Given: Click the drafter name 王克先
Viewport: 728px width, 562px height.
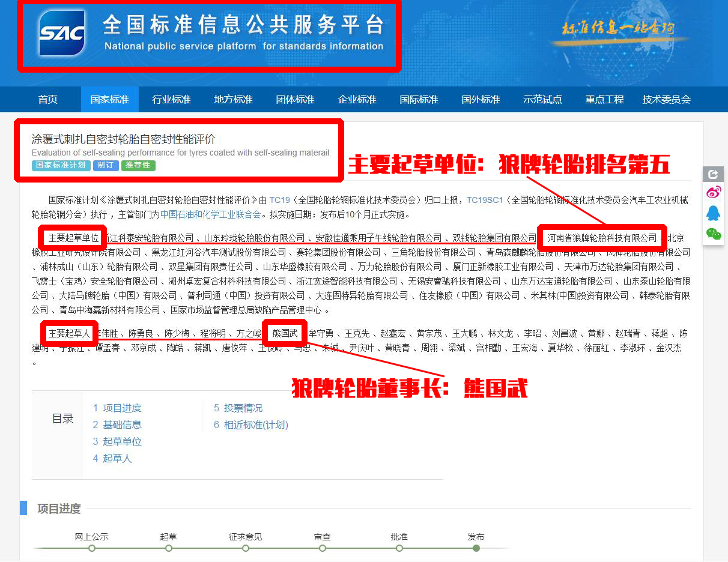Looking at the screenshot, I should [357, 333].
